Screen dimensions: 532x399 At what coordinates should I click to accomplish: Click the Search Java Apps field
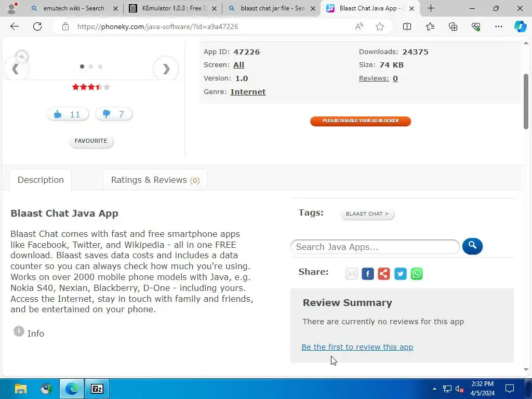tap(375, 247)
